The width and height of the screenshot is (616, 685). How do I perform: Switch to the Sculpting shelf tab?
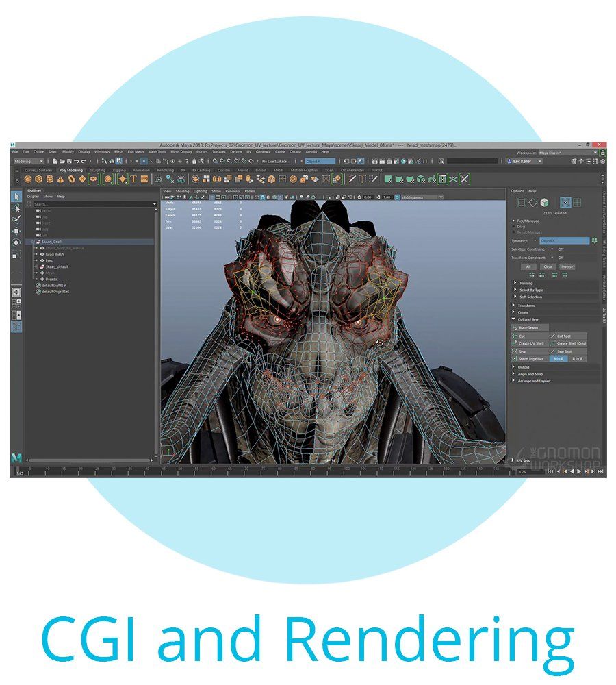98,171
